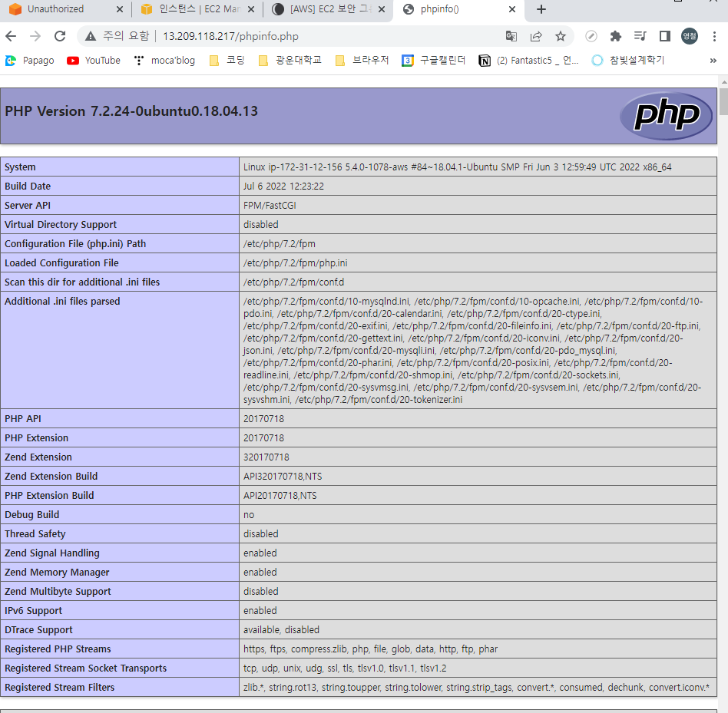Screen dimensions: 728x713
Task: Click the PHP logo in the header
Action: pyautogui.click(x=667, y=116)
